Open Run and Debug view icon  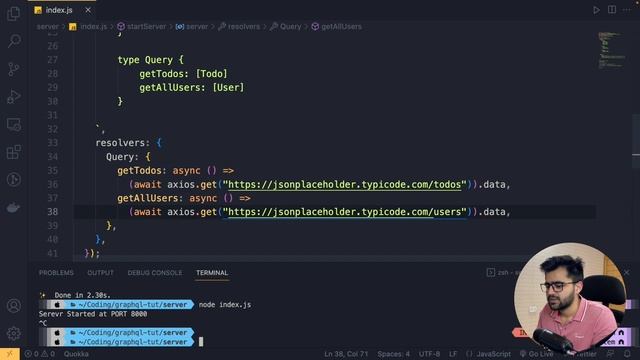tap(13, 97)
